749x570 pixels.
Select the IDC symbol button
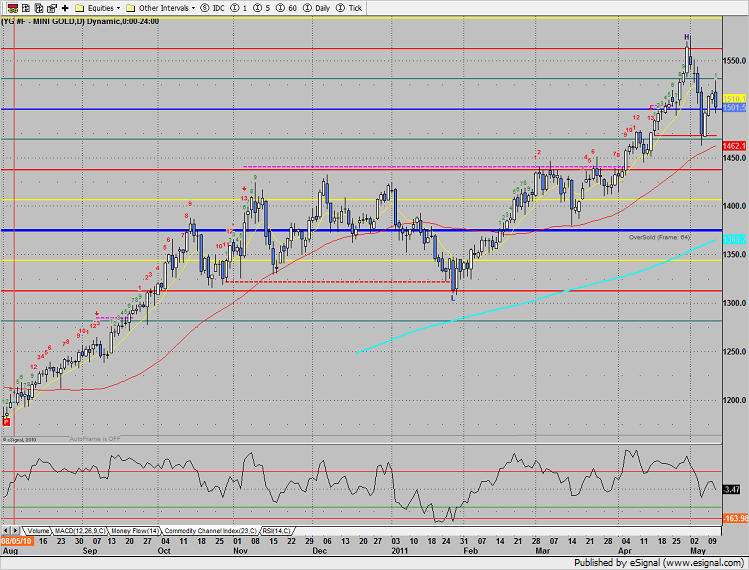pyautogui.click(x=213, y=8)
